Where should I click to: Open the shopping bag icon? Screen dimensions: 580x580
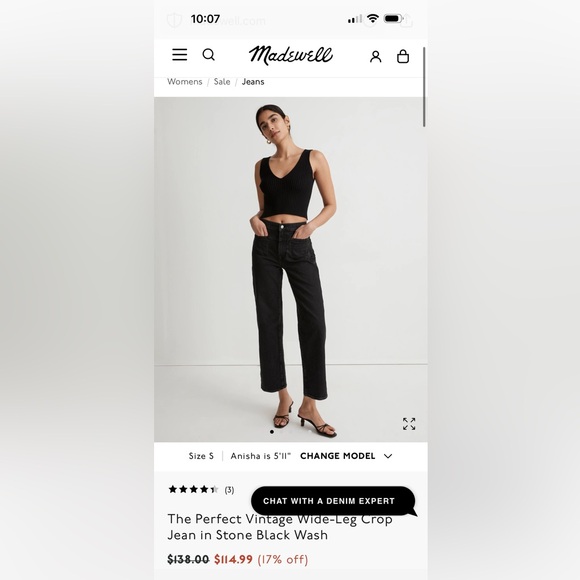click(x=403, y=56)
